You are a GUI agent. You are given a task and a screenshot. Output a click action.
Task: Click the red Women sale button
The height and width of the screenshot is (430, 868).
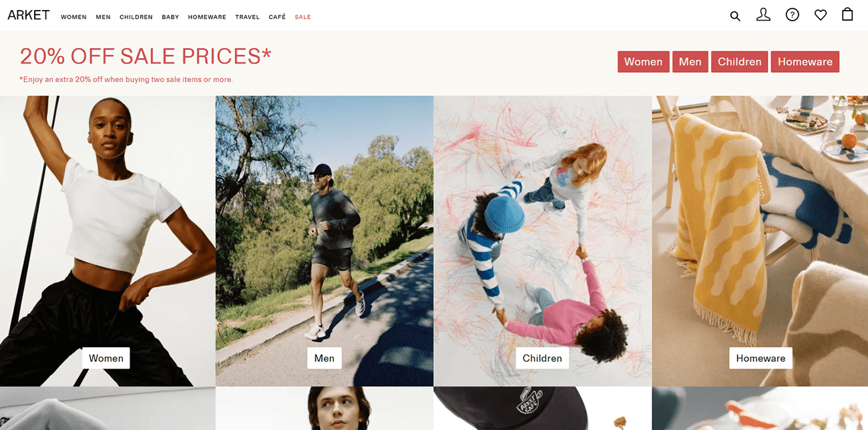(x=643, y=62)
